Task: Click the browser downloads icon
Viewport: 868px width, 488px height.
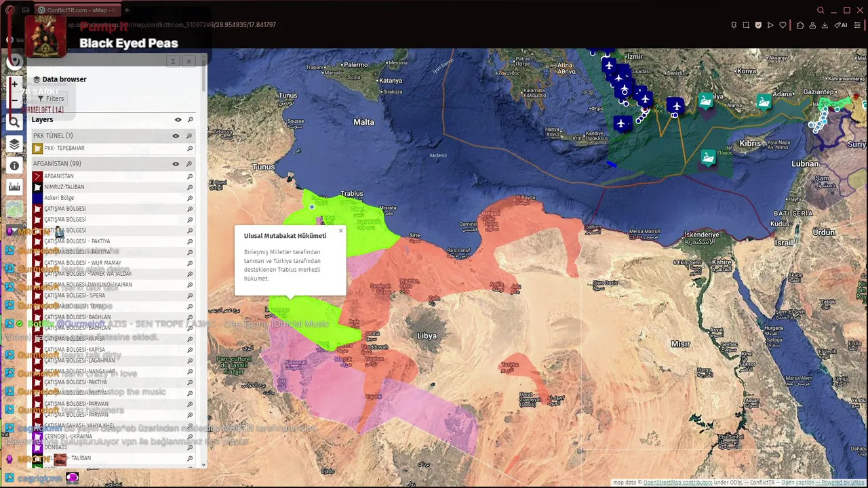Action: tap(825, 25)
